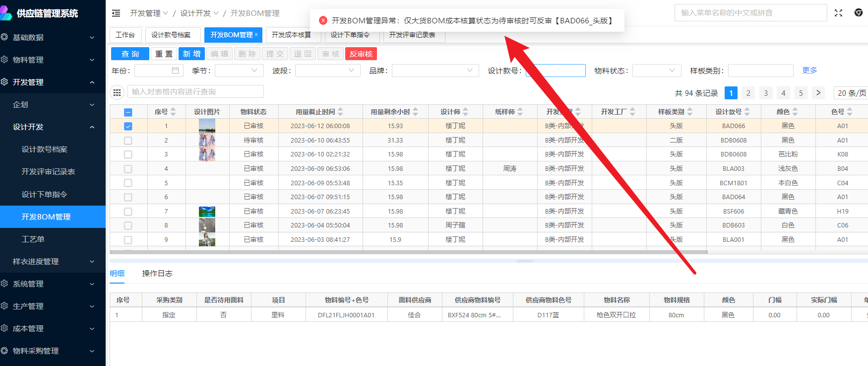Open the 品牌 dropdown
The width and height of the screenshot is (868, 366).
point(435,71)
